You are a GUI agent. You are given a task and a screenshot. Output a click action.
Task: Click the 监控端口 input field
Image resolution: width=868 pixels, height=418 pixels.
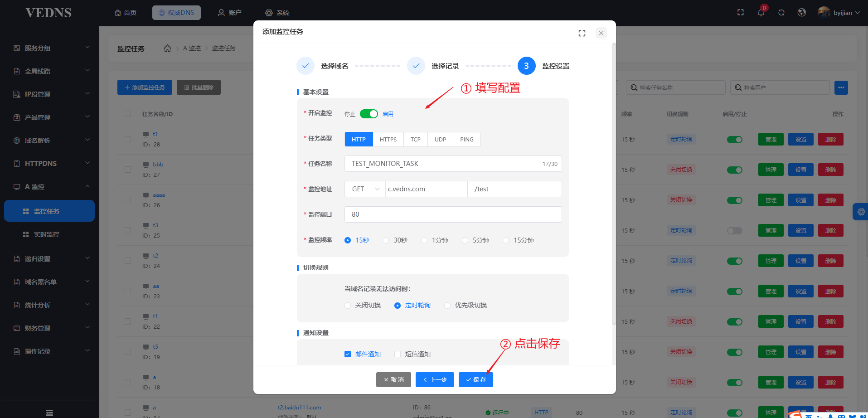point(453,214)
